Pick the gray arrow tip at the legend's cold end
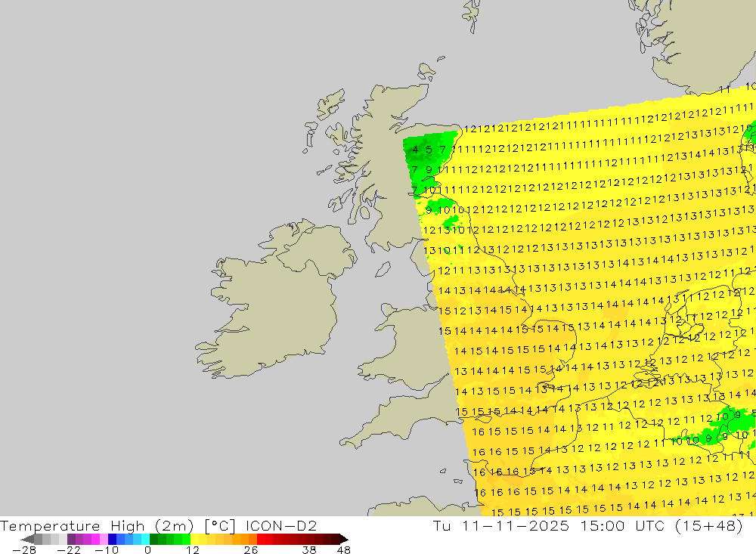756x554 pixels. [x=27, y=539]
